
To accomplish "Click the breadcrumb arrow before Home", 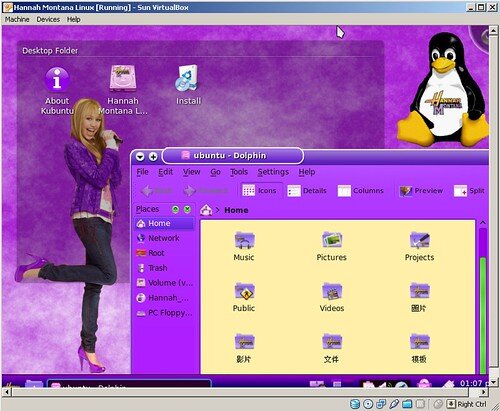I will 217,210.
